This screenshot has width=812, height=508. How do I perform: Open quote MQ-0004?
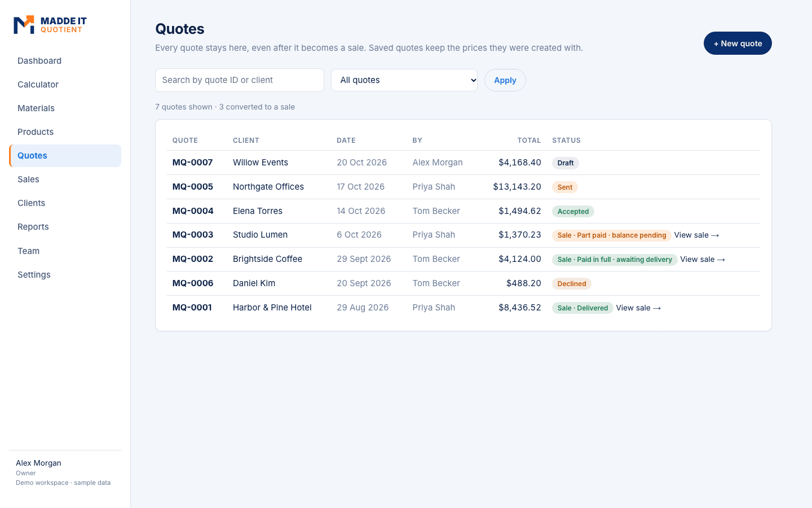coord(193,211)
